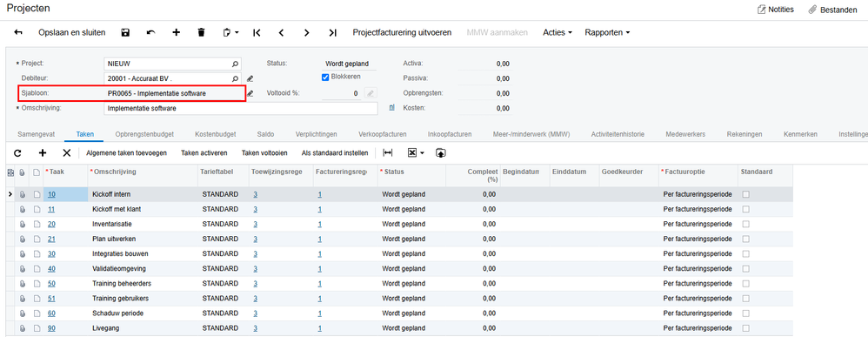This screenshot has width=868, height=337.
Task: Switch to Samengevat tab
Action: (x=36, y=134)
